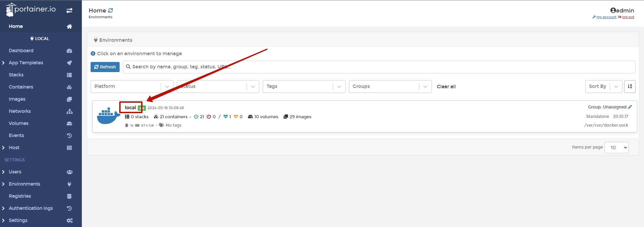Open the Groups filter dropdown

coord(390,87)
